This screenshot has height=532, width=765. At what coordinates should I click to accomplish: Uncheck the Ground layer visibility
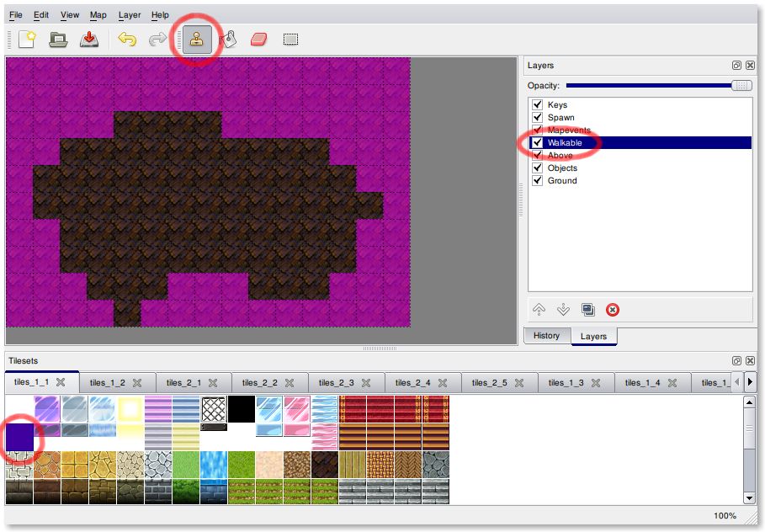pyautogui.click(x=537, y=180)
